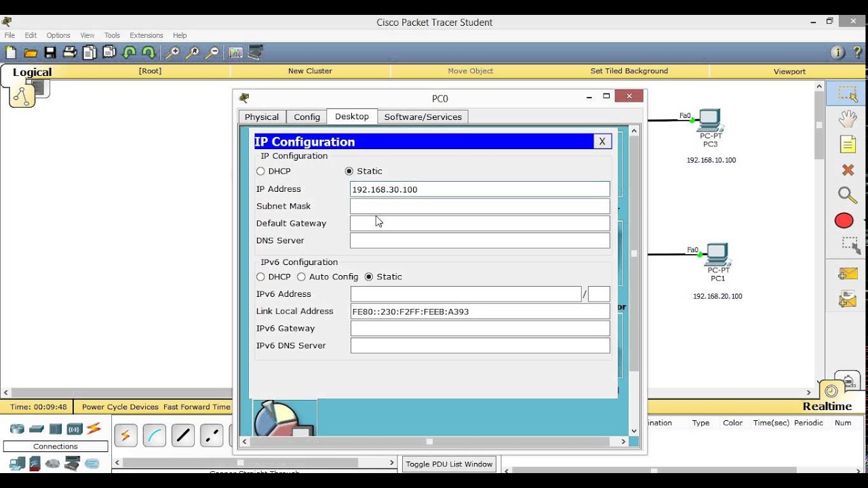Select the IPv6 DHCP radio button
This screenshot has width=868, height=488.
tap(260, 277)
